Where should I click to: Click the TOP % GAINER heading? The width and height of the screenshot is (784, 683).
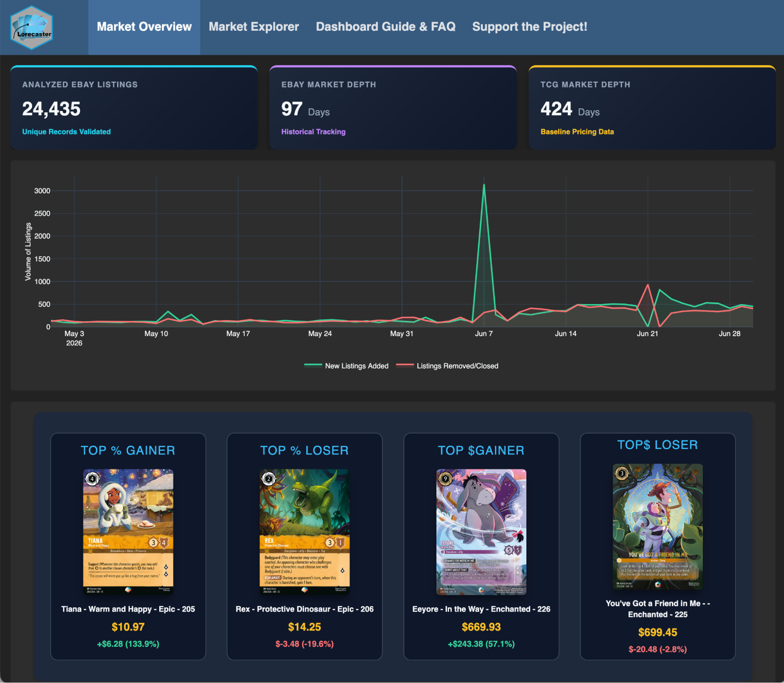click(128, 450)
